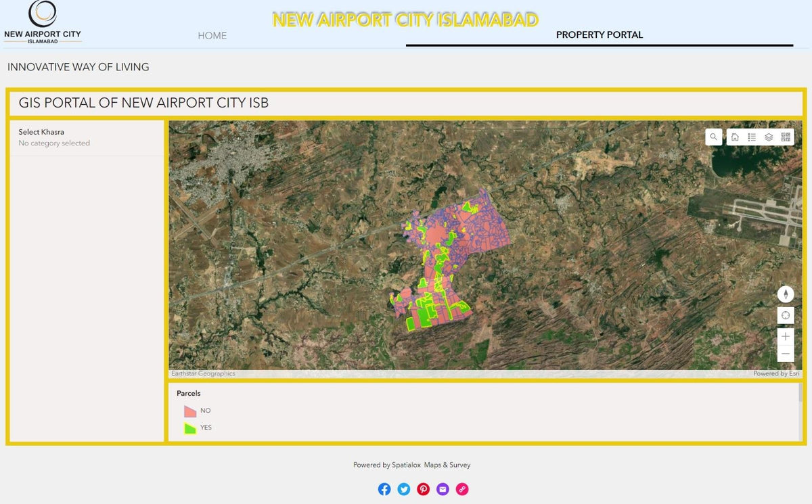Reset map orientation with compass icon

pos(786,294)
